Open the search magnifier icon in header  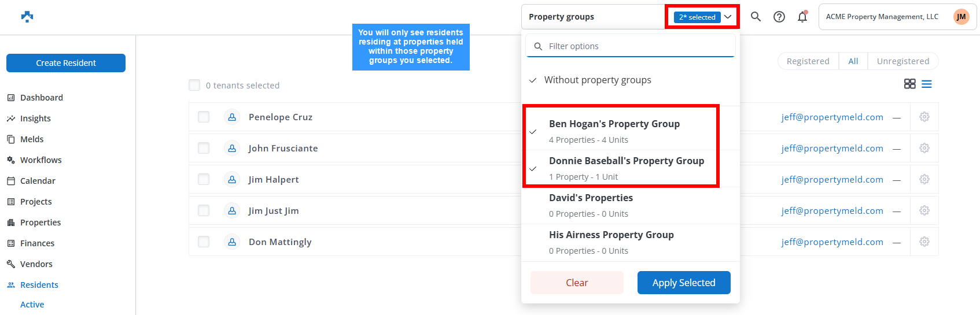(756, 17)
